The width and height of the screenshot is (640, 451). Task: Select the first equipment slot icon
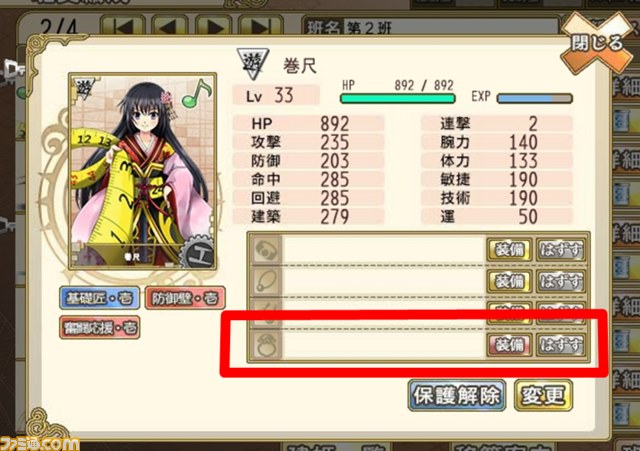tap(266, 249)
